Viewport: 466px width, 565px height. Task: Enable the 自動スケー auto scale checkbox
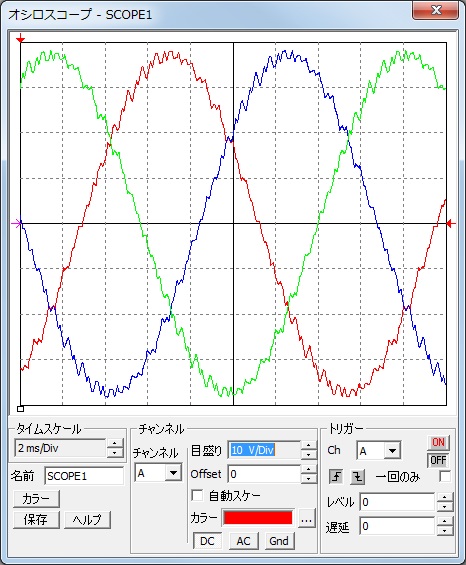point(197,496)
